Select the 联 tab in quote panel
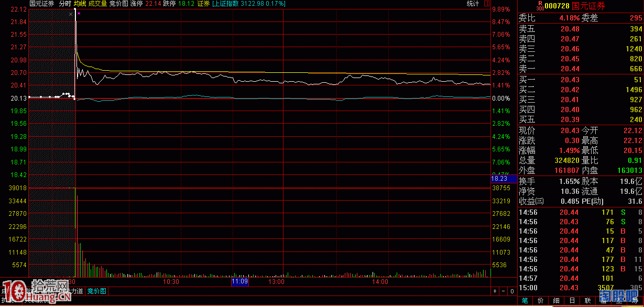The height and width of the screenshot is (307, 644). tap(588, 301)
